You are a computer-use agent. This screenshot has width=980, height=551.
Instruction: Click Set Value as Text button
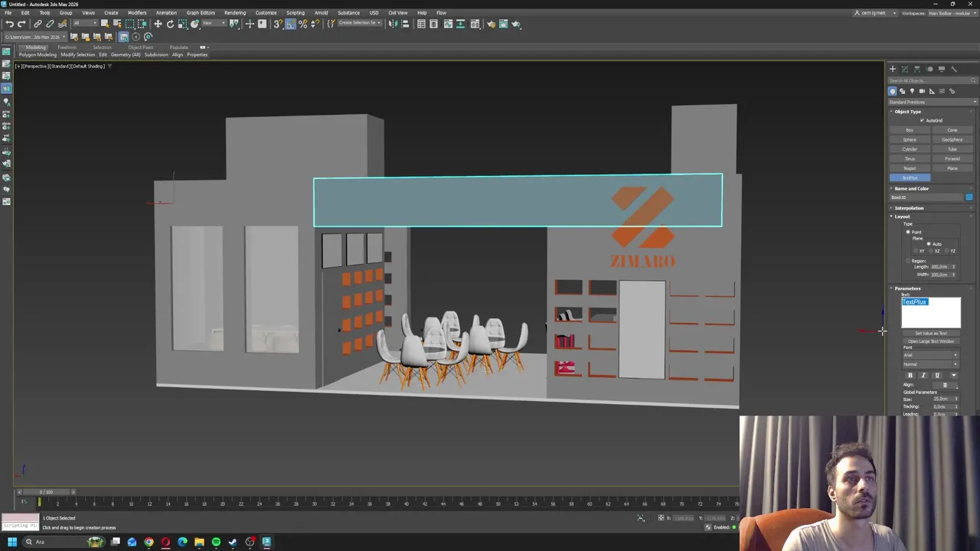pos(931,333)
